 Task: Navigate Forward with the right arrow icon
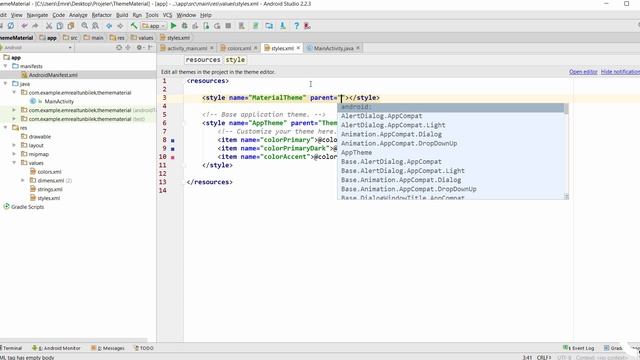[120, 26]
